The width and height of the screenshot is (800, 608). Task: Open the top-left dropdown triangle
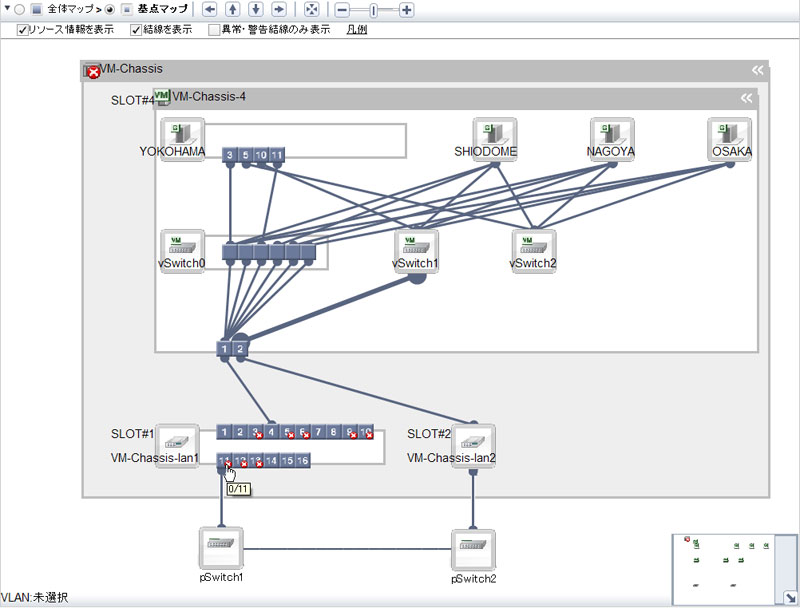6,10
